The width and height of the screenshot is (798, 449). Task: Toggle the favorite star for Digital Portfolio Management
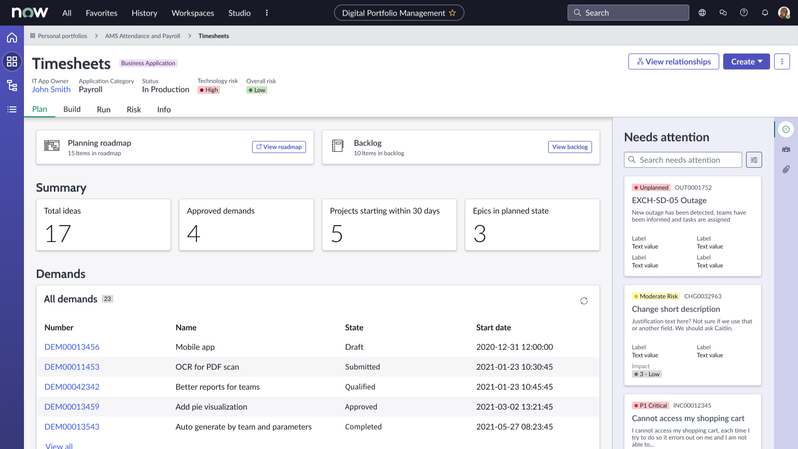click(x=452, y=13)
